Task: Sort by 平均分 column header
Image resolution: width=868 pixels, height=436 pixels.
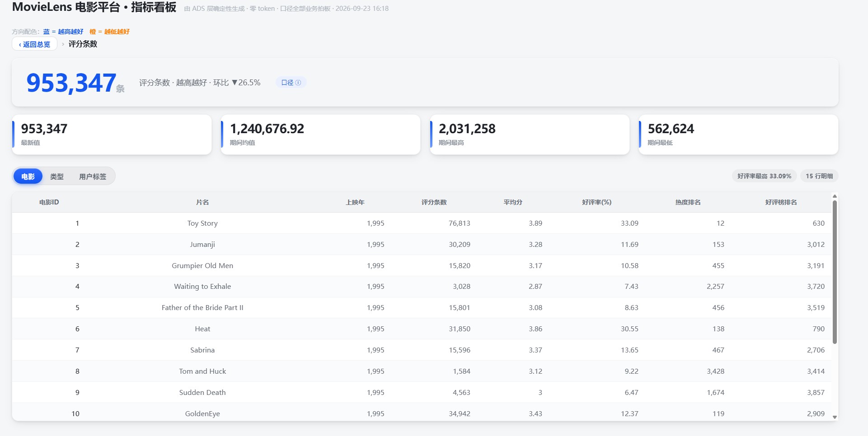Action: (x=513, y=202)
